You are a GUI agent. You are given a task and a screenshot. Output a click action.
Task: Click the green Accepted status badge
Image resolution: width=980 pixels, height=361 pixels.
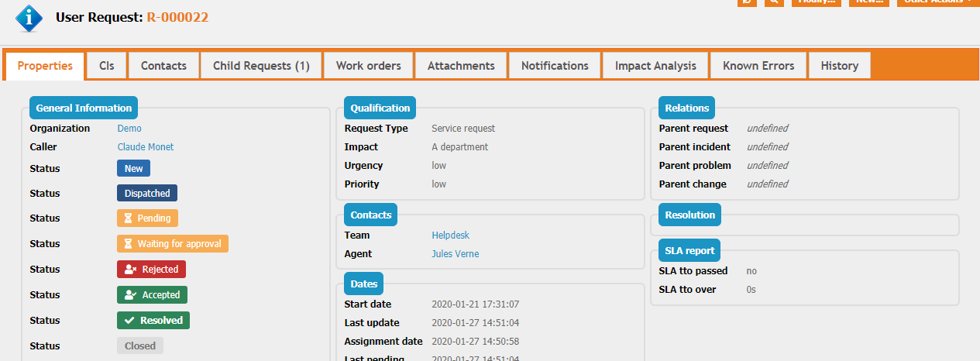click(x=152, y=295)
